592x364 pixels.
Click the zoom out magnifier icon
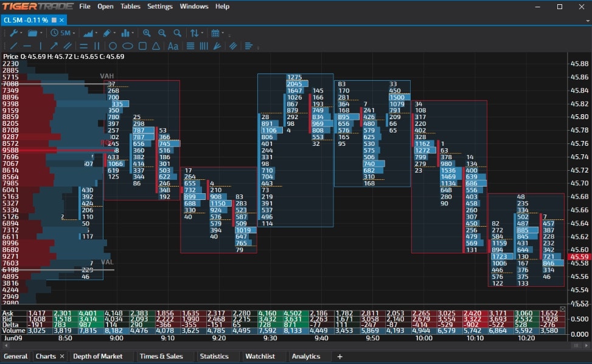coord(162,33)
